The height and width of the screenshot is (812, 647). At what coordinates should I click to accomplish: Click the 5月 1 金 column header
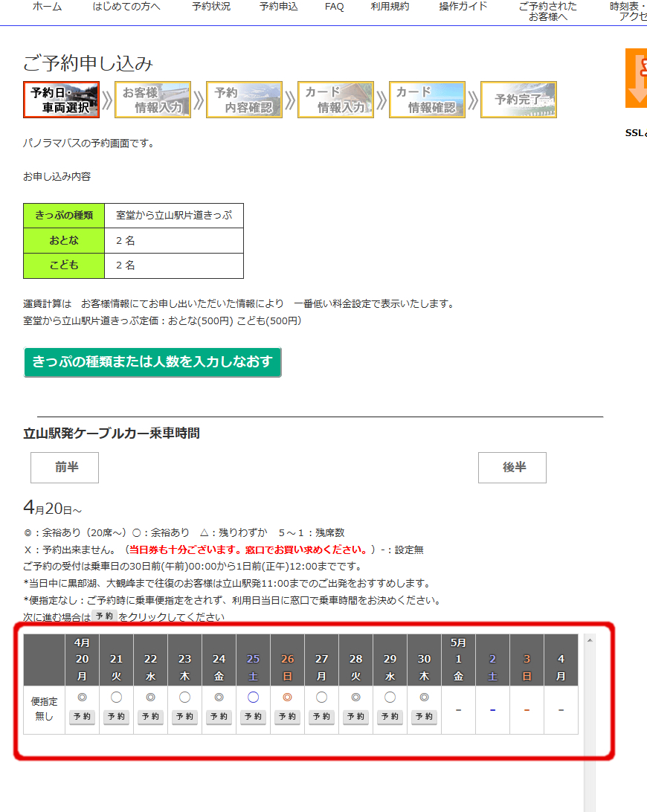pyautogui.click(x=458, y=660)
